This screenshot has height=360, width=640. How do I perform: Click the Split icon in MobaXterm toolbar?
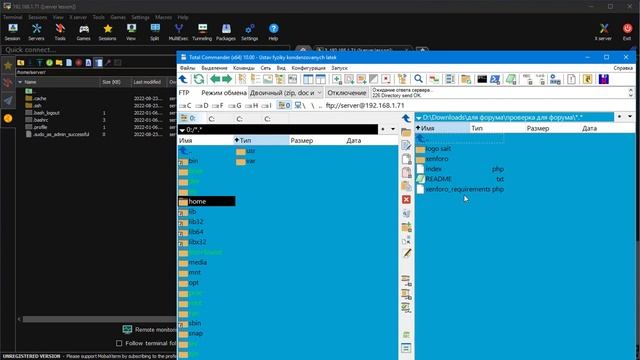[155, 32]
